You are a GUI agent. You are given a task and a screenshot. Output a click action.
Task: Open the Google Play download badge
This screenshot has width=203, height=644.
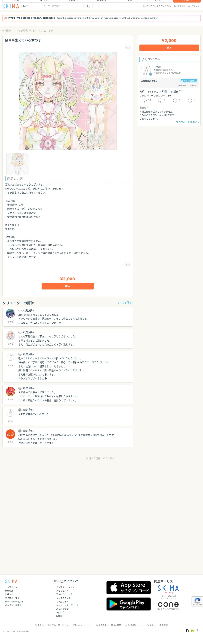pyautogui.click(x=128, y=604)
